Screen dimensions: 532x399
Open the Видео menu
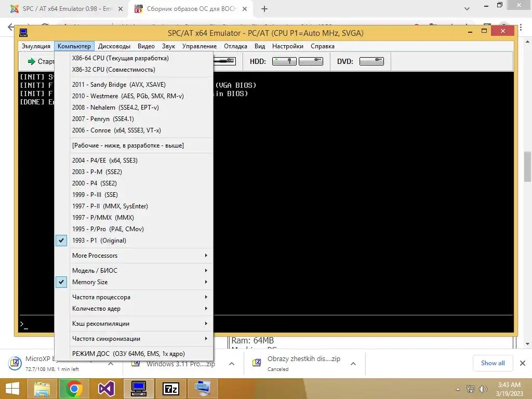tap(146, 46)
